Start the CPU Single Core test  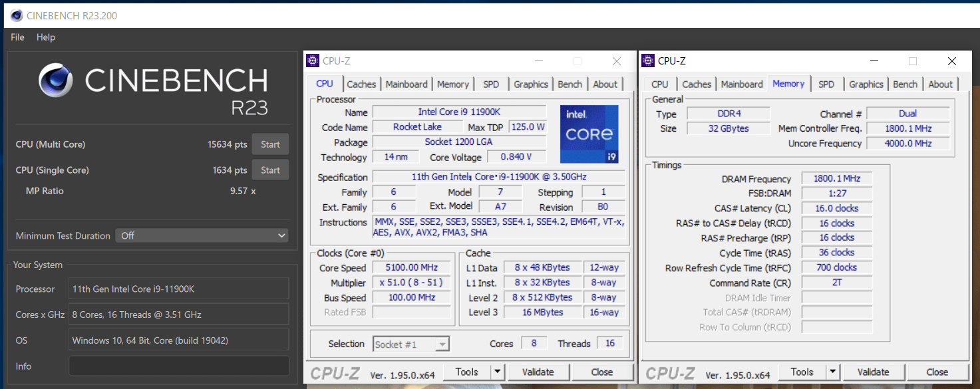[x=270, y=170]
